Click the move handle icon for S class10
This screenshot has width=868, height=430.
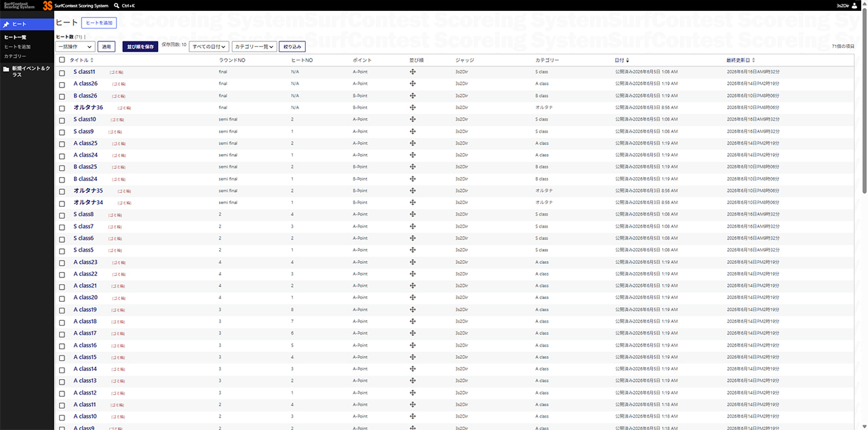coord(412,119)
